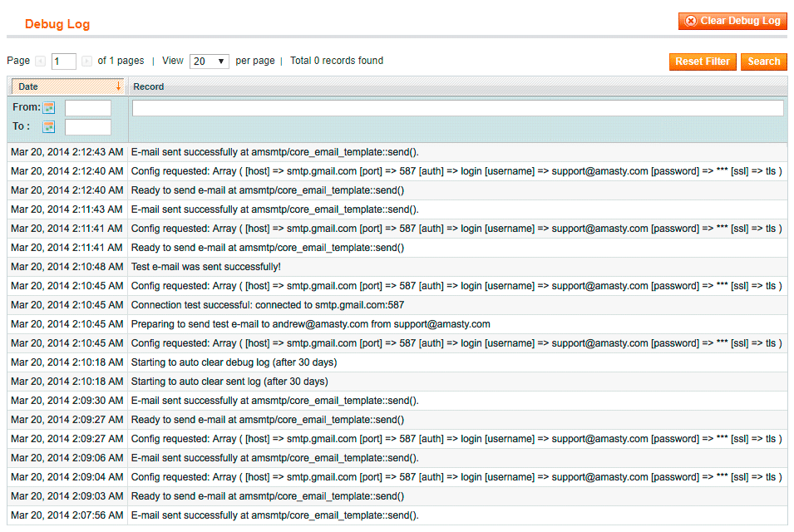Open the To date calendar picker

[x=48, y=127]
